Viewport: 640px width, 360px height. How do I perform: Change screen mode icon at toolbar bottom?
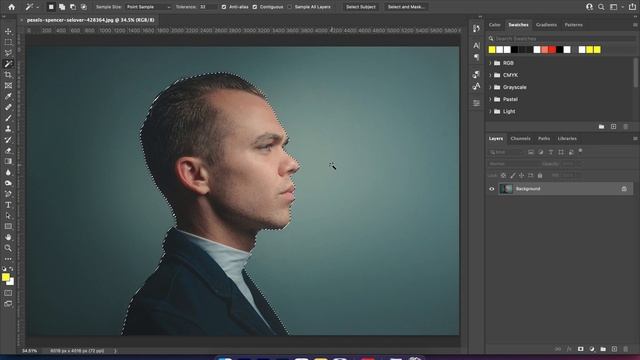click(x=8, y=304)
